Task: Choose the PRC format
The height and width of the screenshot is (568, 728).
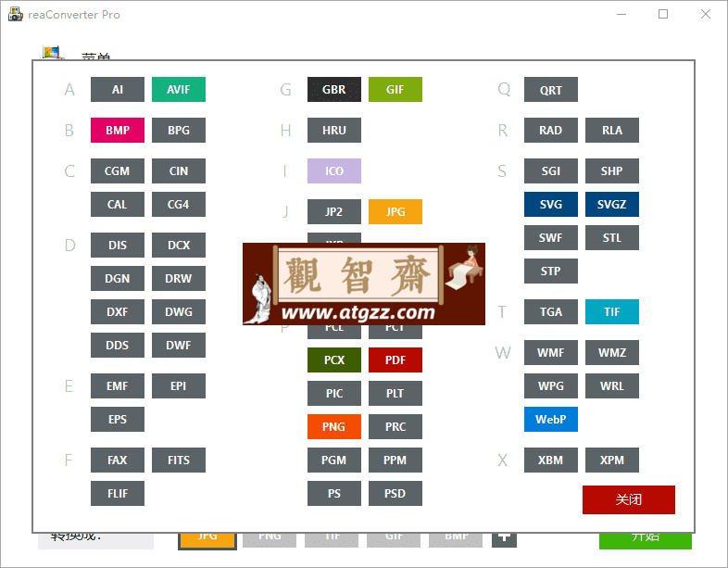Action: click(x=395, y=427)
